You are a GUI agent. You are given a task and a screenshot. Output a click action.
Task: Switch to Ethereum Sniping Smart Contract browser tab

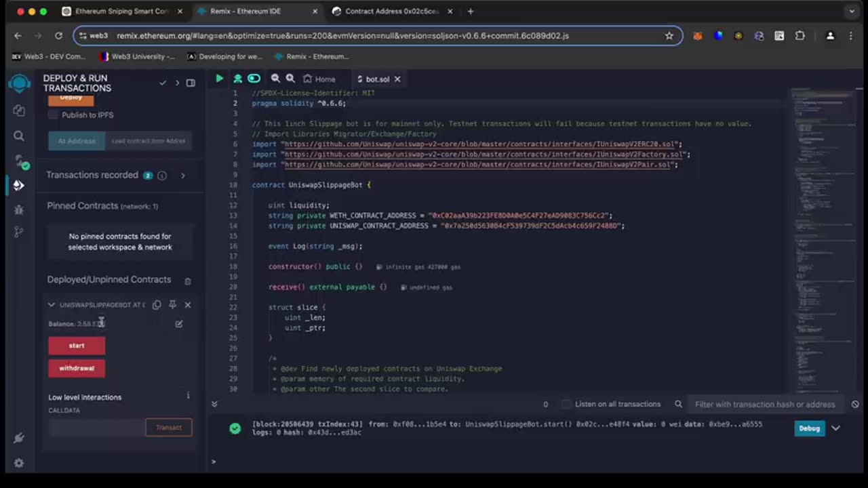(x=121, y=12)
